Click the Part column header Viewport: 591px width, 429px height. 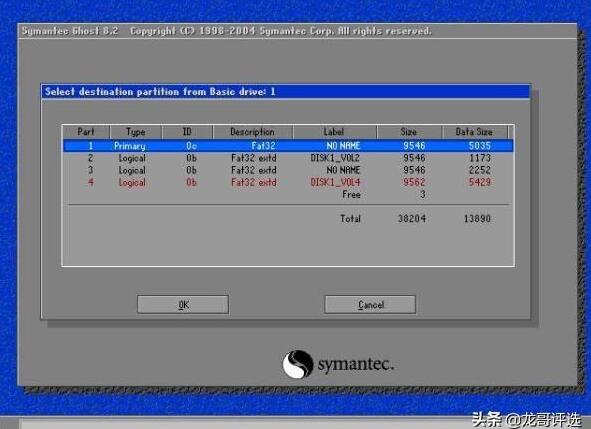[86, 132]
